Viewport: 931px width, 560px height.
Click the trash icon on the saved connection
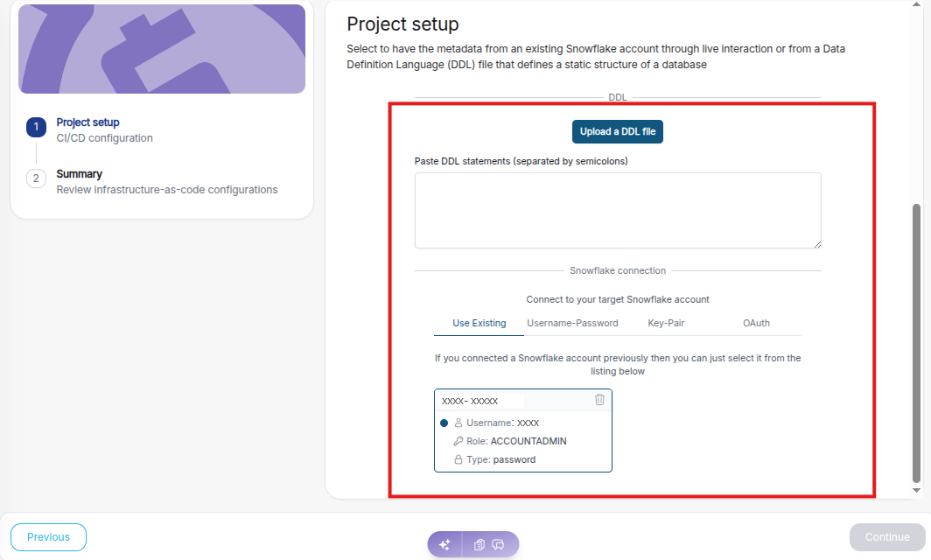click(599, 400)
